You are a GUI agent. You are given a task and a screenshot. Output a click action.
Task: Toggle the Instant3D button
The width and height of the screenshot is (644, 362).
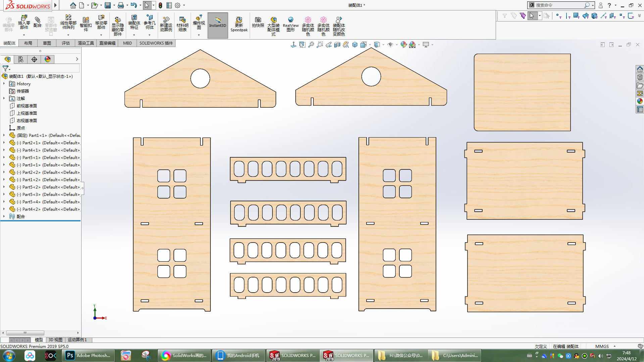(218, 25)
